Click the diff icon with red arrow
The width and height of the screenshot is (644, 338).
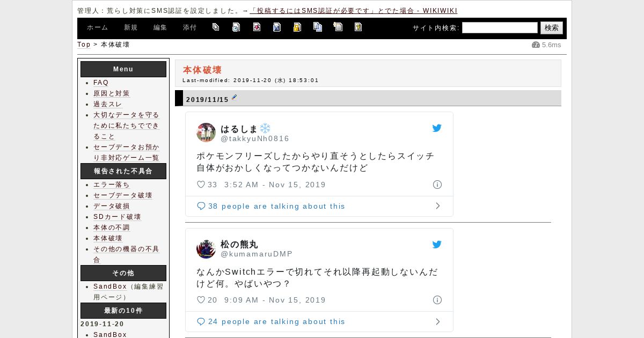(x=257, y=27)
